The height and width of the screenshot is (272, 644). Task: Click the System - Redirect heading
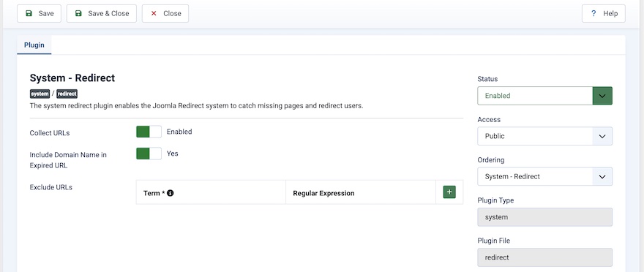(72, 78)
